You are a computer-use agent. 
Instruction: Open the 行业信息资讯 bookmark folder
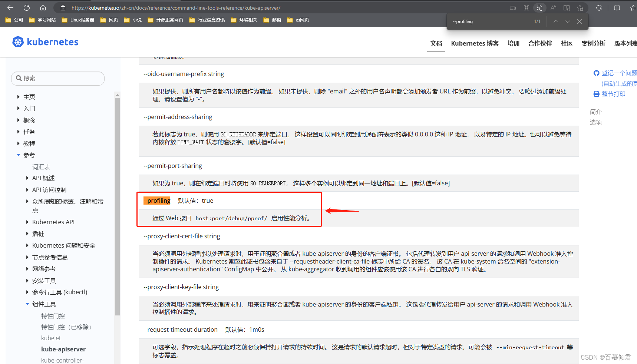207,20
